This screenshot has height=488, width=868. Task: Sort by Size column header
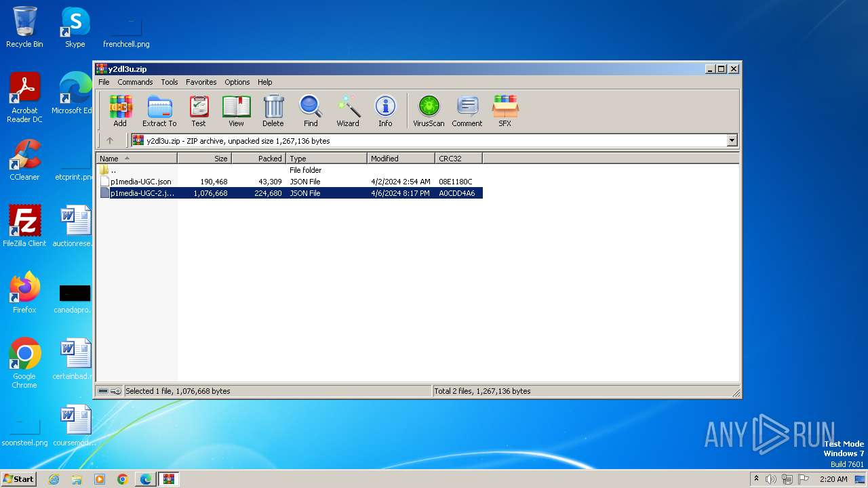click(x=205, y=159)
